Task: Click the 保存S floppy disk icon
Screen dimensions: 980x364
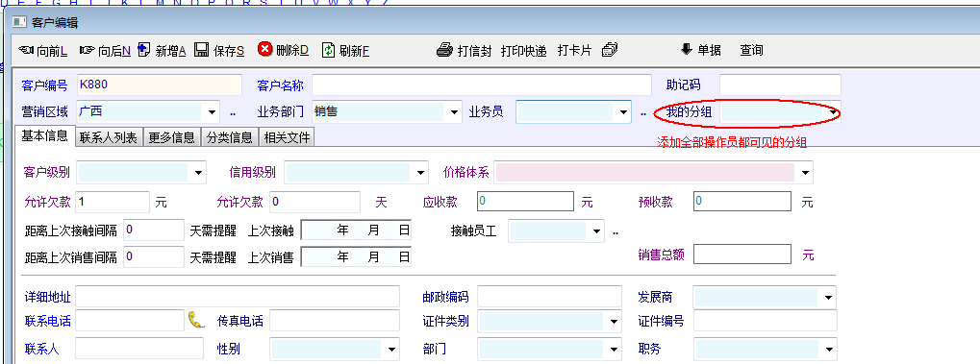Action: click(201, 50)
